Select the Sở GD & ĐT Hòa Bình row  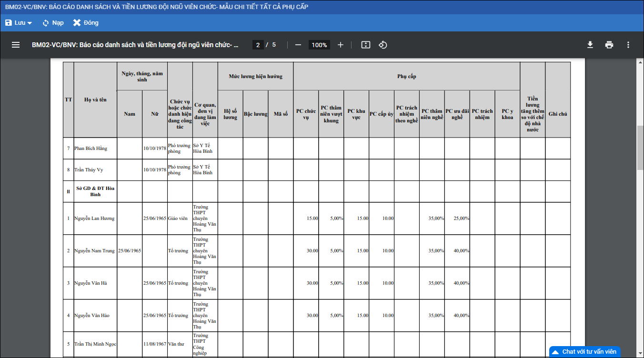95,191
